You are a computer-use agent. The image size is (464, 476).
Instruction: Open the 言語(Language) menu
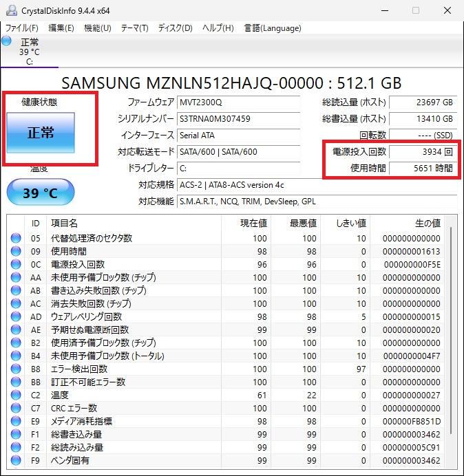tap(273, 28)
